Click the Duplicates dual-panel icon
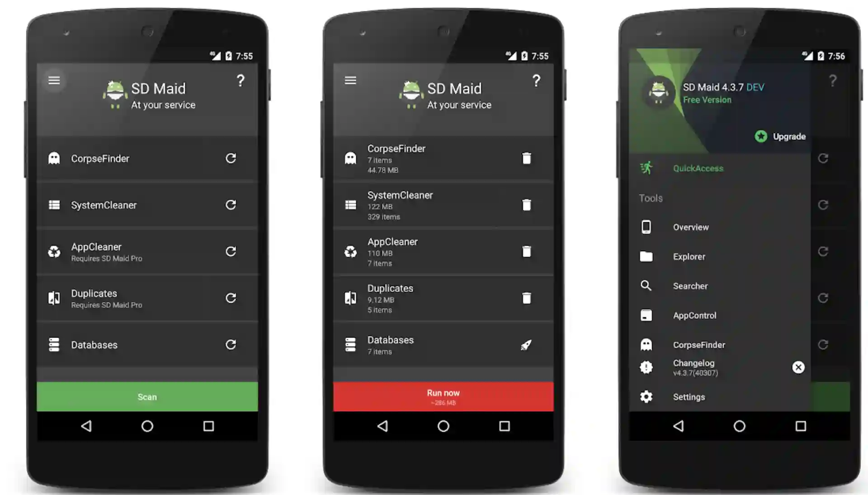Image resolution: width=868 pixels, height=495 pixels. [x=54, y=298]
